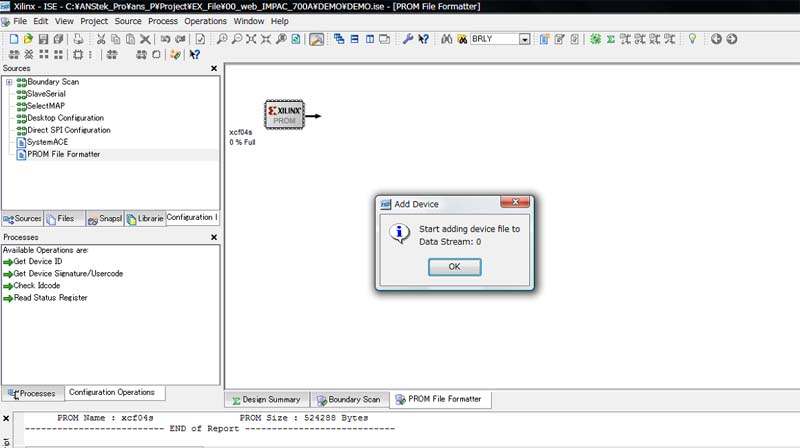Viewport: 800px width, 448px height.
Task: Open the Source menu
Action: [128, 21]
